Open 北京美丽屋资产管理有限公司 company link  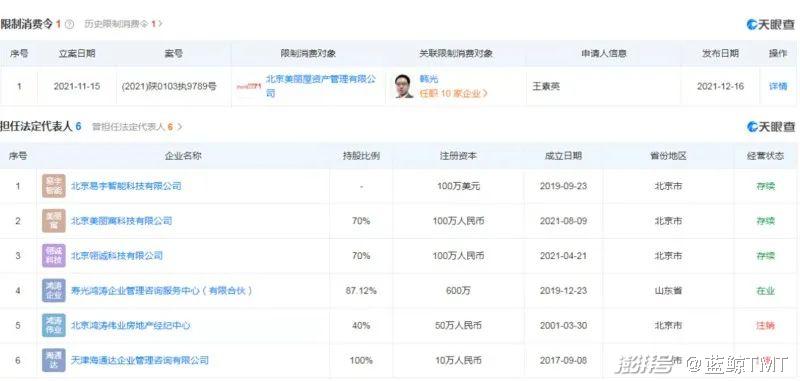(320, 86)
